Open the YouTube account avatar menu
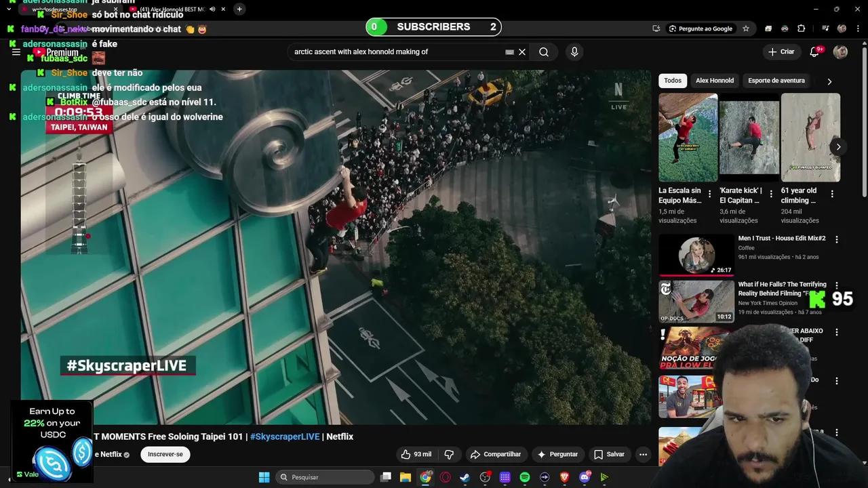 (840, 52)
